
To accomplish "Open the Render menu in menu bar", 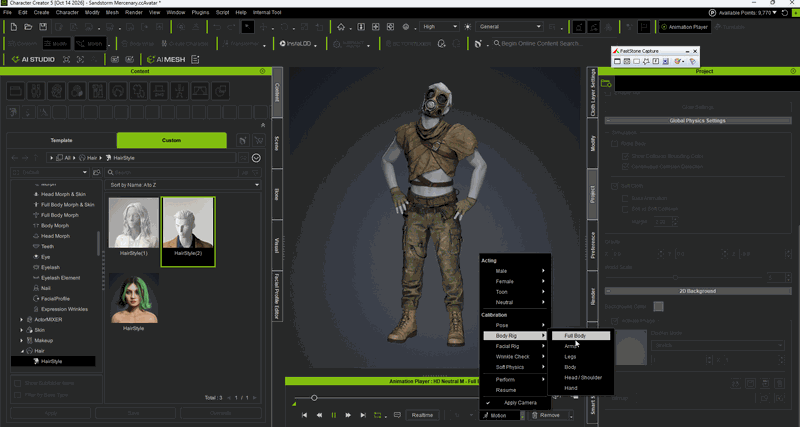I will [134, 12].
